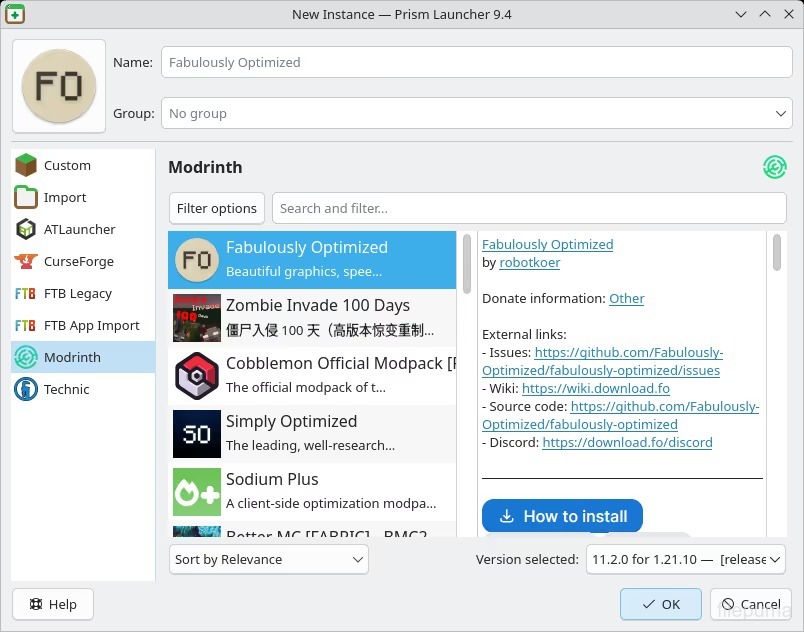
Task: Open the Sort by Relevance dropdown
Action: click(x=268, y=560)
